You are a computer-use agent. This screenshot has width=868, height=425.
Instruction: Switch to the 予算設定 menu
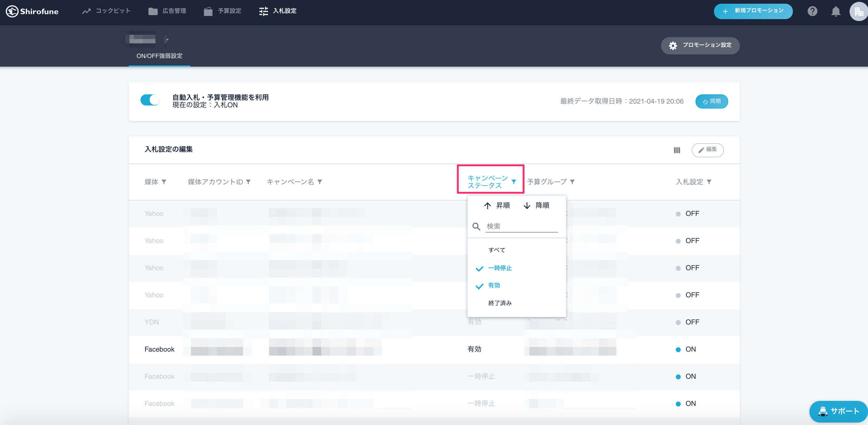point(223,11)
